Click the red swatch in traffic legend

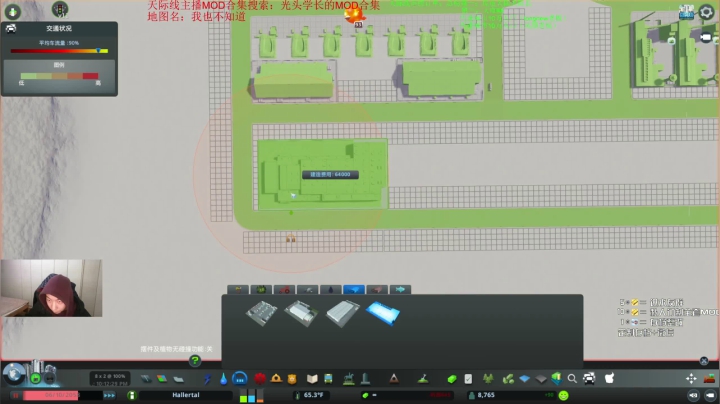coord(90,76)
